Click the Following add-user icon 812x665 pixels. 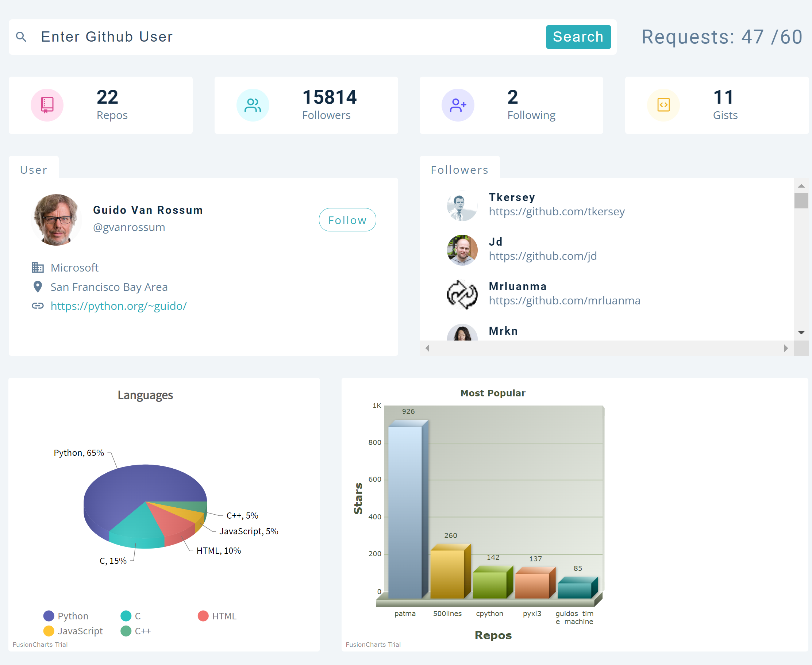click(x=458, y=105)
